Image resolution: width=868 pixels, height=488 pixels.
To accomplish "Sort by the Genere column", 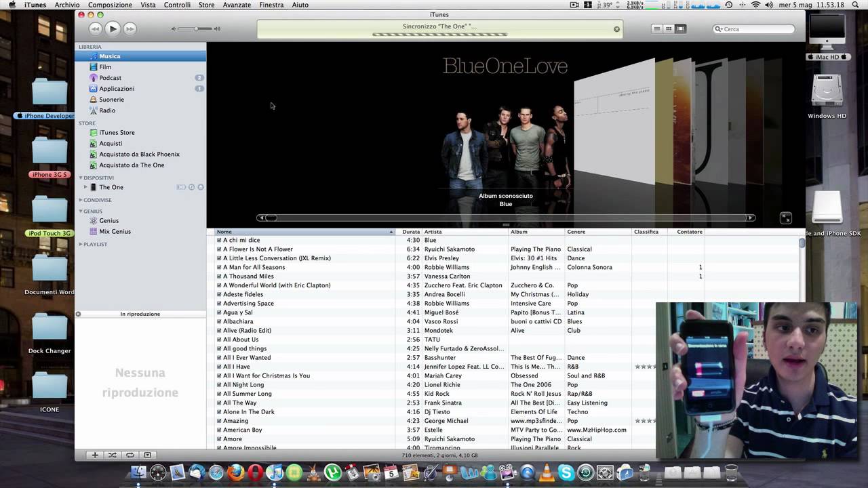I will point(598,232).
